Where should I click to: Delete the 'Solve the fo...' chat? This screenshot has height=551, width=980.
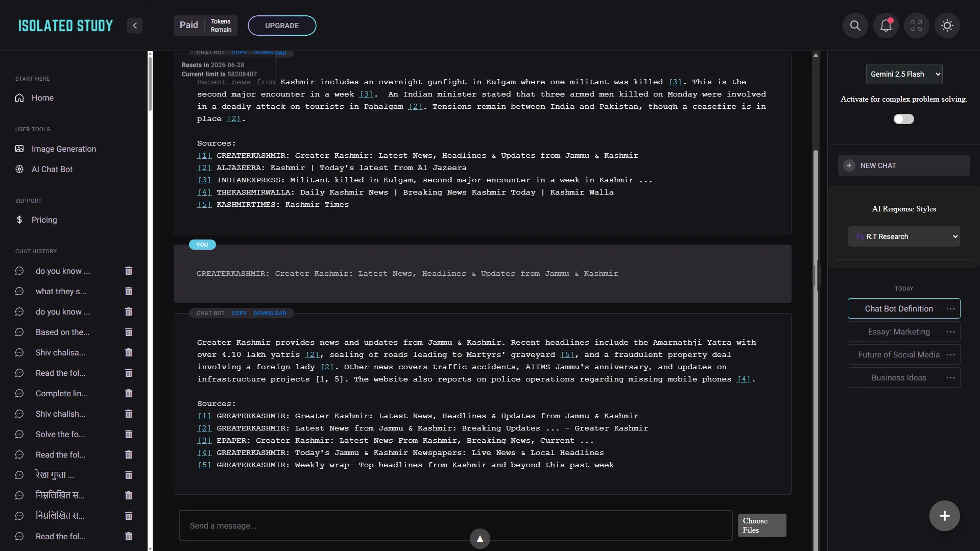[x=129, y=434]
